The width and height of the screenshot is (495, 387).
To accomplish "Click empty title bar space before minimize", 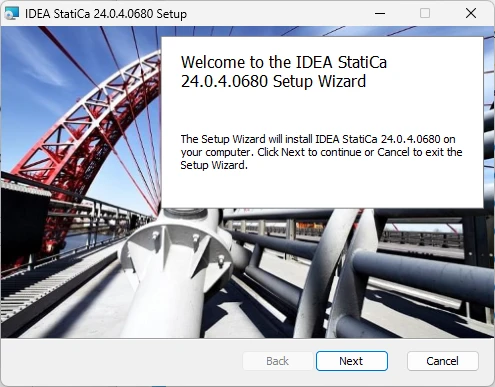I will [x=277, y=14].
